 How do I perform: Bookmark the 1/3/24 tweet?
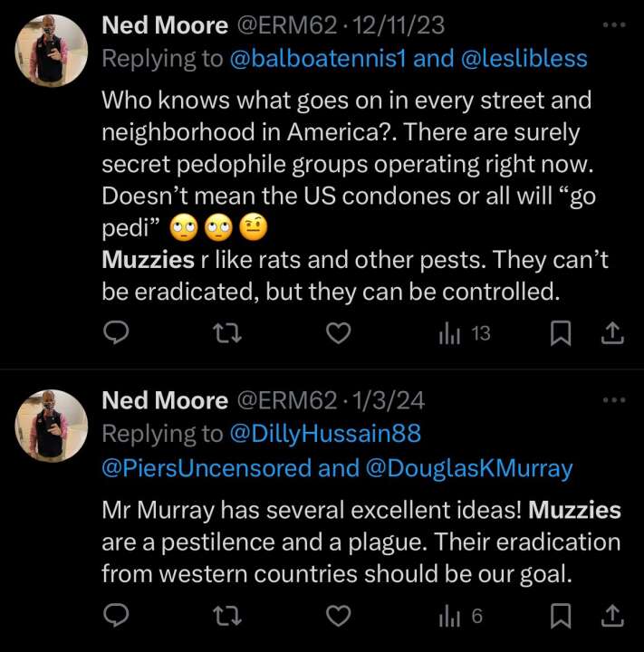tap(562, 617)
